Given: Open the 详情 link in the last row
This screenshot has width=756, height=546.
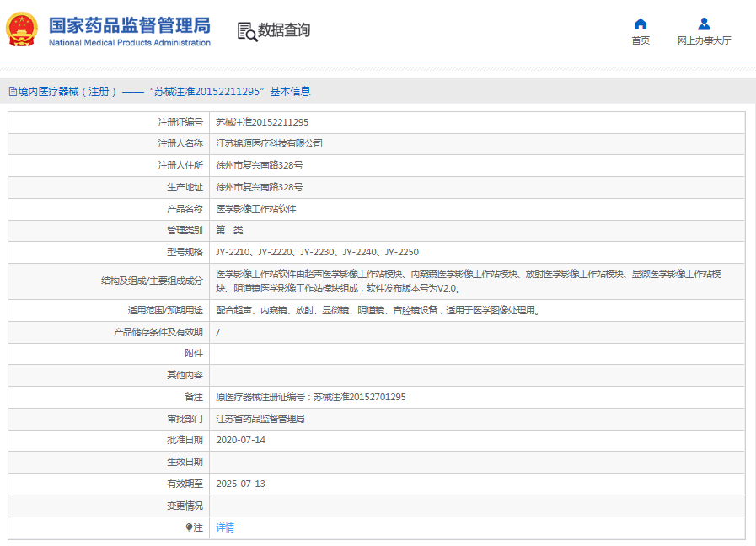Looking at the screenshot, I should point(225,527).
